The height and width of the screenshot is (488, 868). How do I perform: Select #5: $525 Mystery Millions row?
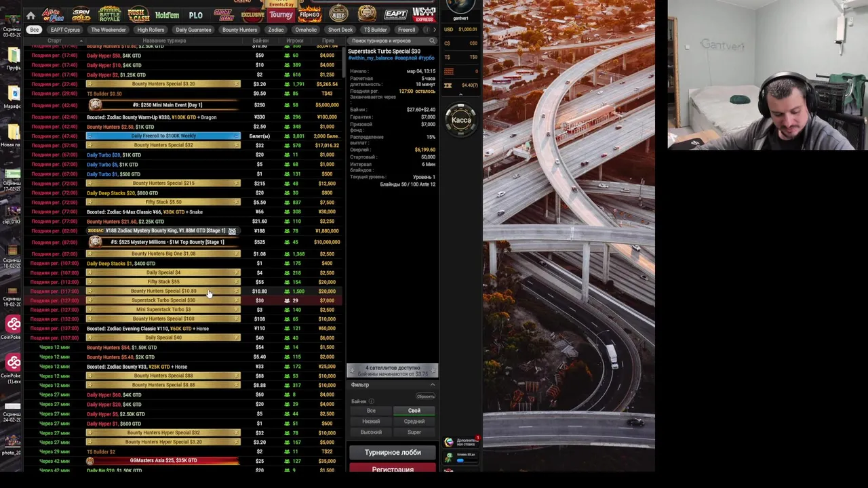(x=183, y=242)
